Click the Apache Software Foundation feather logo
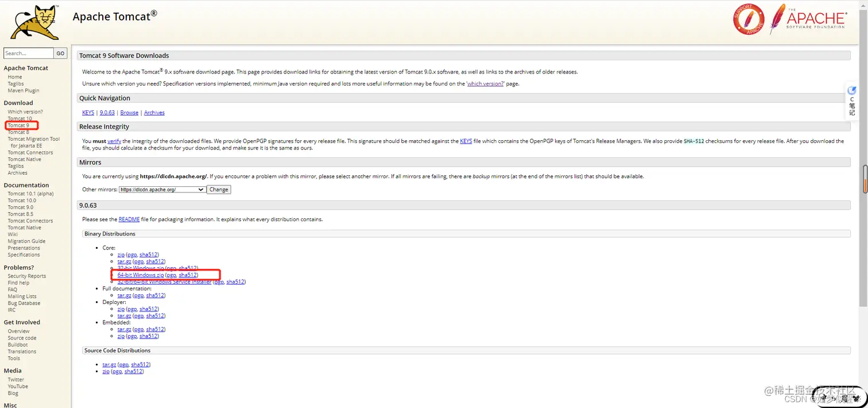The height and width of the screenshot is (408, 868). click(808, 19)
